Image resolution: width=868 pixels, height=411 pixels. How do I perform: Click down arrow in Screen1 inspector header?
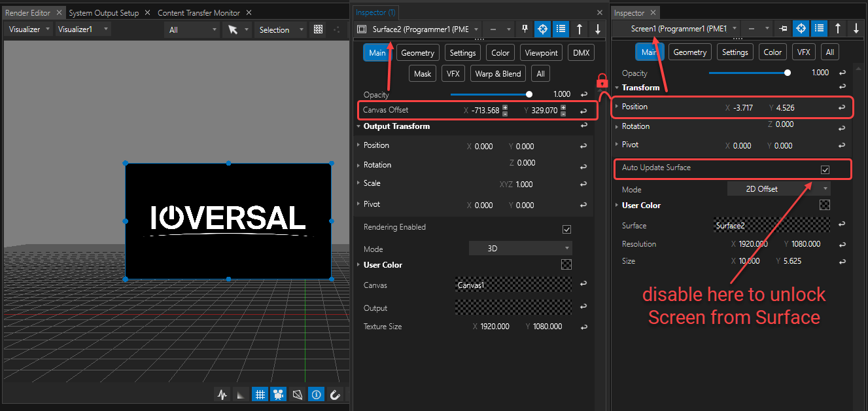tap(856, 29)
